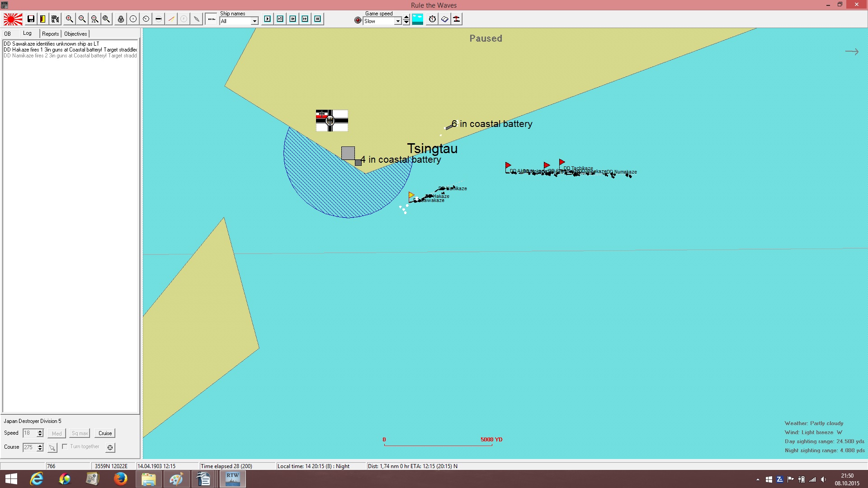This screenshot has height=488, width=868.
Task: Click the target crosshair button near Course
Action: click(110, 447)
